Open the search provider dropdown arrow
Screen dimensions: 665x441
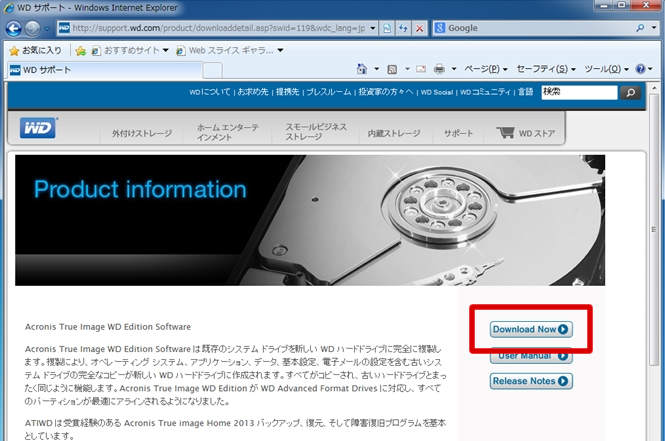pyautogui.click(x=654, y=28)
